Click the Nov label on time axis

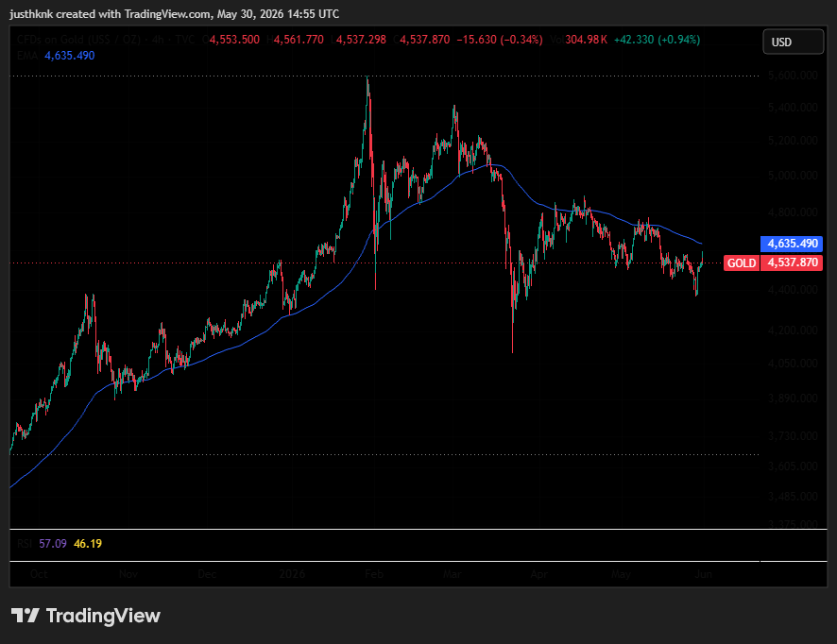[128, 574]
